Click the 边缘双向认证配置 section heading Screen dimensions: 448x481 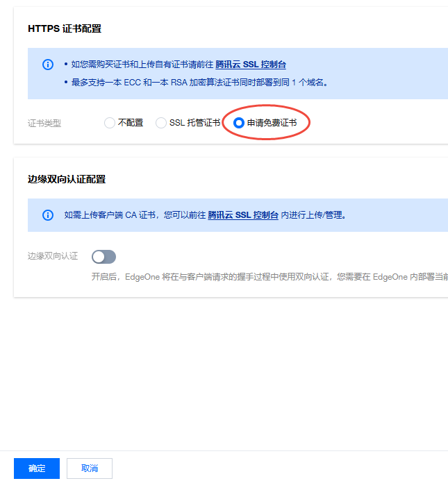click(x=67, y=179)
